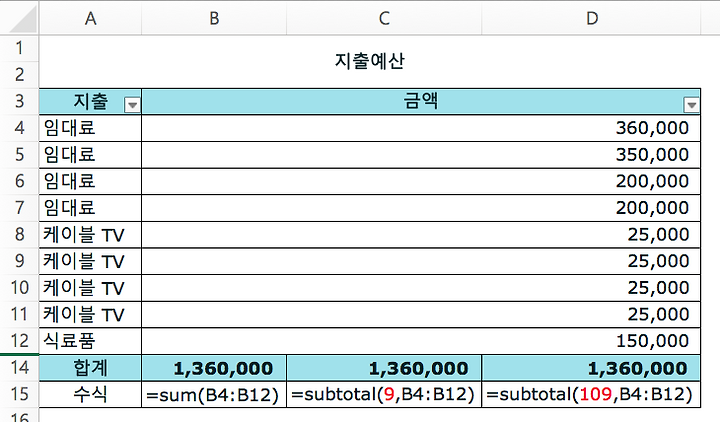This screenshot has height=422, width=720.
Task: Select 케이블 TV cell in row 8
Action: (x=90, y=234)
